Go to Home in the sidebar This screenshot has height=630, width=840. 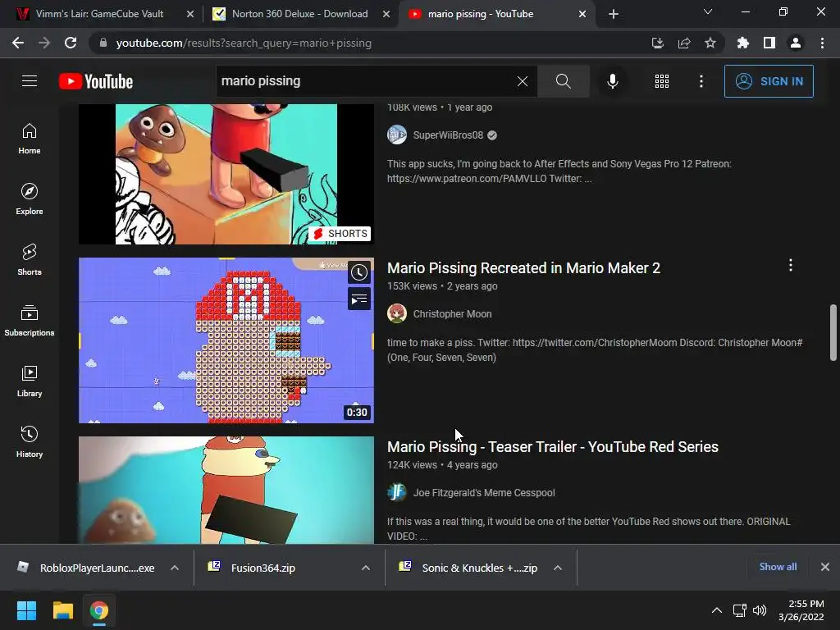pos(30,138)
